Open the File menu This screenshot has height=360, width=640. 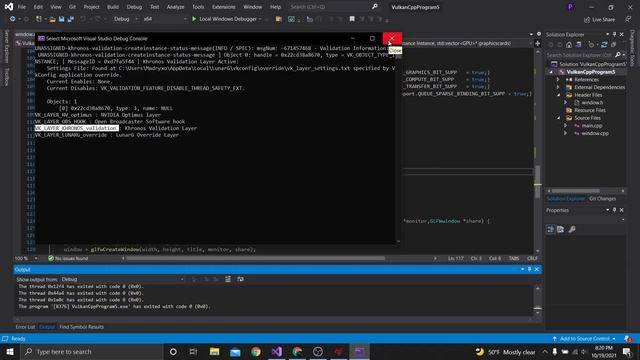tap(22, 7)
